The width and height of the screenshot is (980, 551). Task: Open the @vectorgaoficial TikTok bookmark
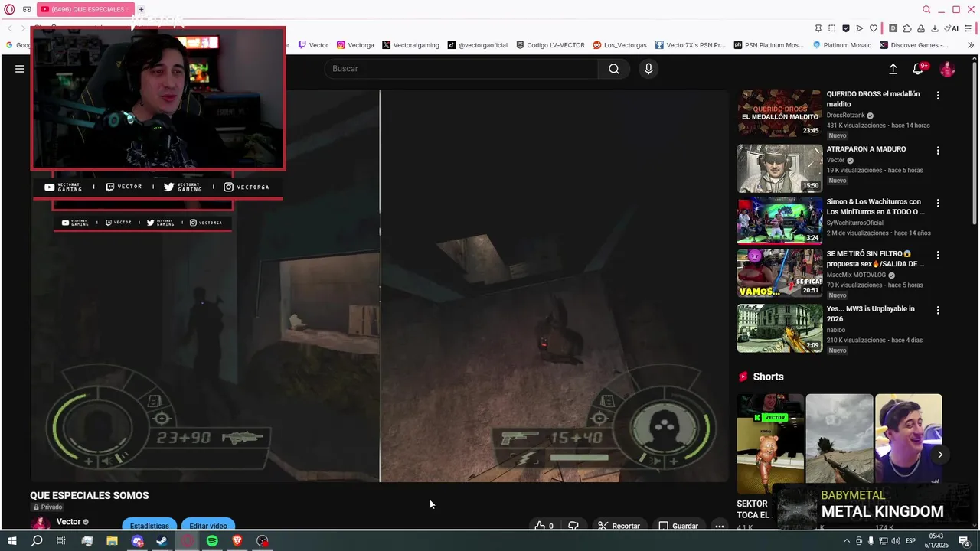tap(477, 45)
